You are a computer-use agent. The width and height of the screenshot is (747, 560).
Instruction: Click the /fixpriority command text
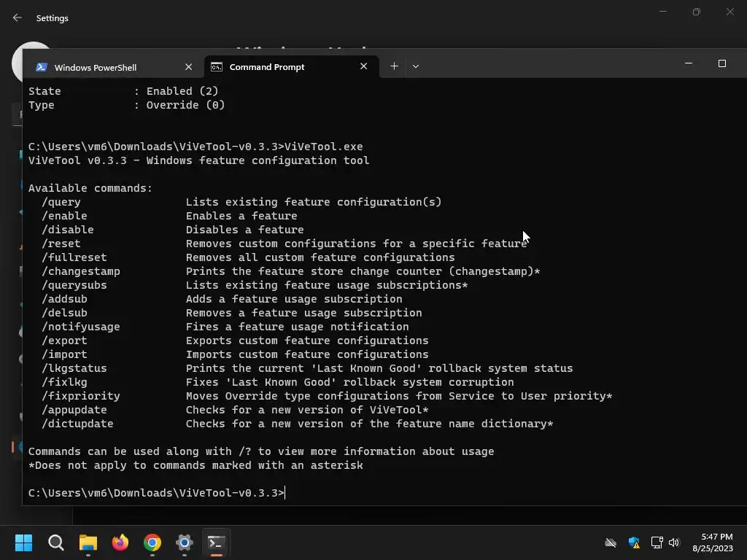coord(81,396)
